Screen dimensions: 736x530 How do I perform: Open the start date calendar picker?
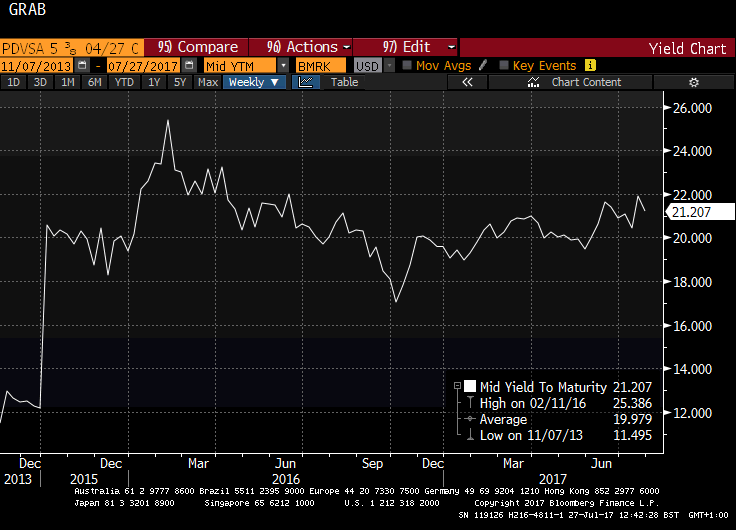(82, 65)
